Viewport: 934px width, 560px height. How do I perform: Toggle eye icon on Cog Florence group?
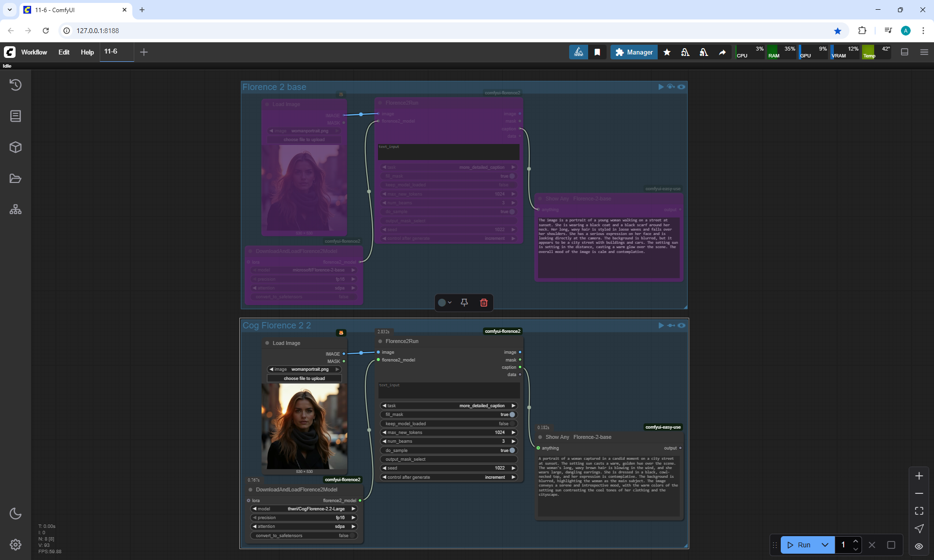[x=682, y=325]
